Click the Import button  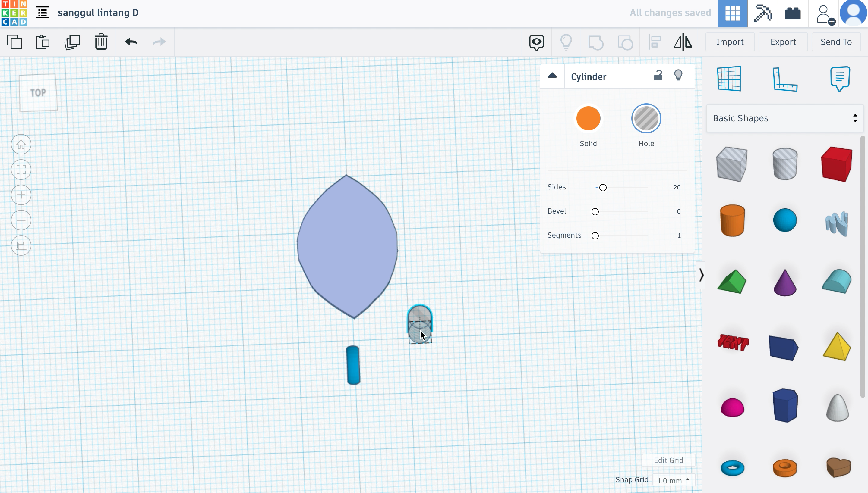(730, 41)
